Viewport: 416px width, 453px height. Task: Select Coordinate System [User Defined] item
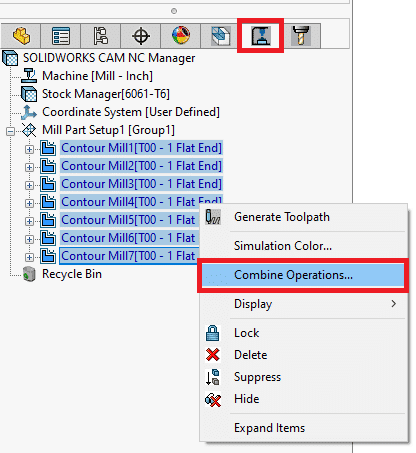pyautogui.click(x=131, y=112)
